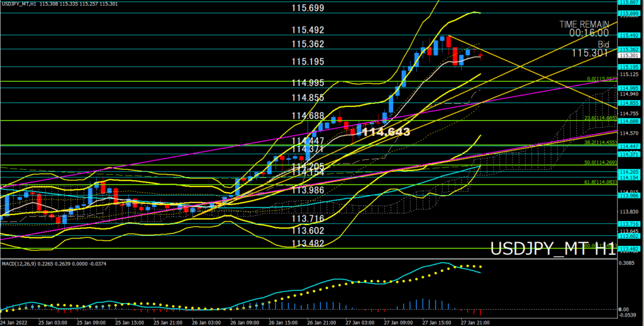The height and width of the screenshot is (326, 644).
Task: Click the 25 Jan 21:00 time axis label
Action: 167,323
